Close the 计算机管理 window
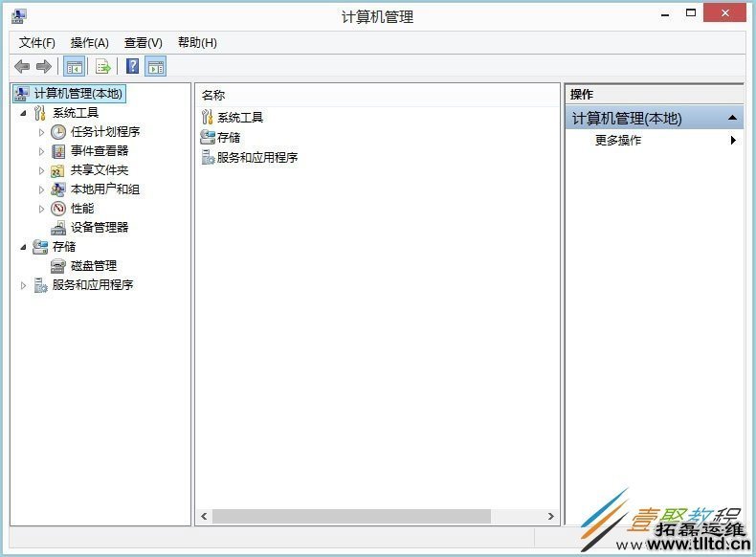 click(724, 13)
